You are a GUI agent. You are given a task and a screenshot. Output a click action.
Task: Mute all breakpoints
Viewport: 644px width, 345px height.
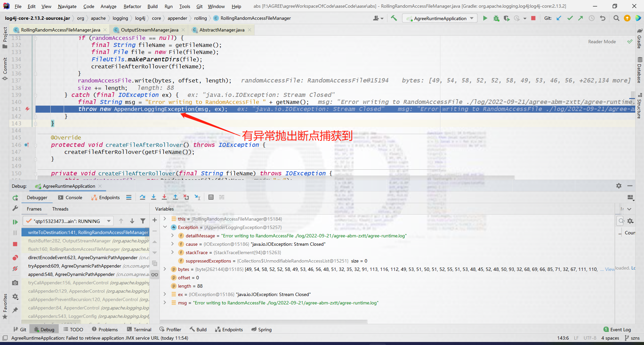(x=15, y=269)
